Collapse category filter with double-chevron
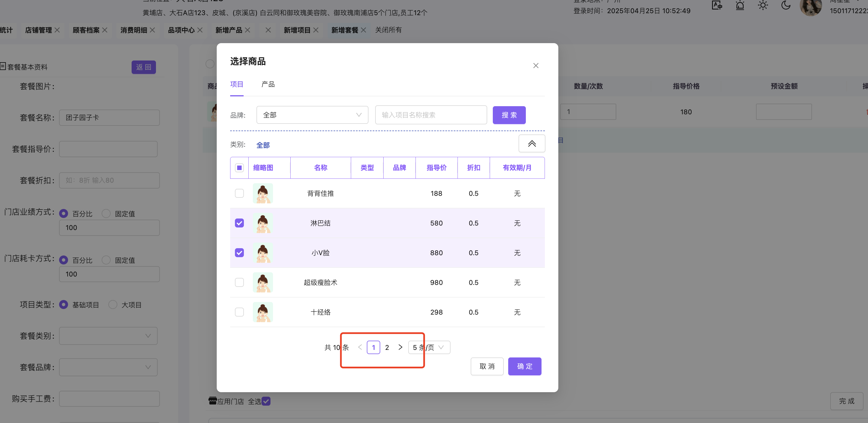Screen dimensions: 868x423 [x=531, y=144]
